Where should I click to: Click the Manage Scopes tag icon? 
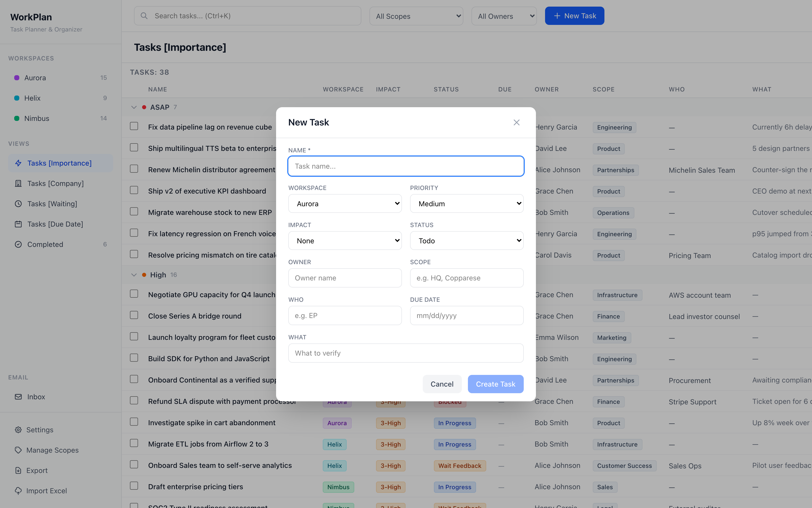[19, 450]
